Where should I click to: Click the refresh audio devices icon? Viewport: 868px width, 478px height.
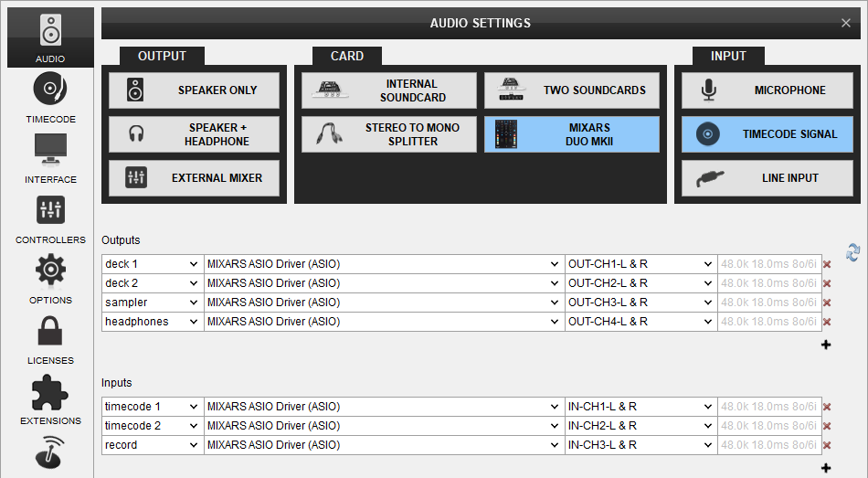[853, 252]
